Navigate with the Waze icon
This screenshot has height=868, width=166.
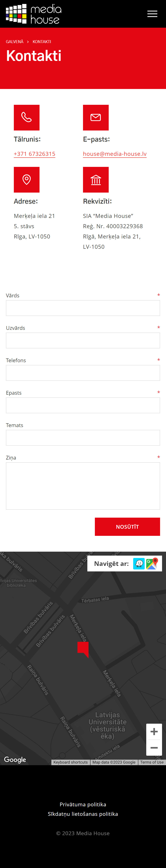coord(139,563)
